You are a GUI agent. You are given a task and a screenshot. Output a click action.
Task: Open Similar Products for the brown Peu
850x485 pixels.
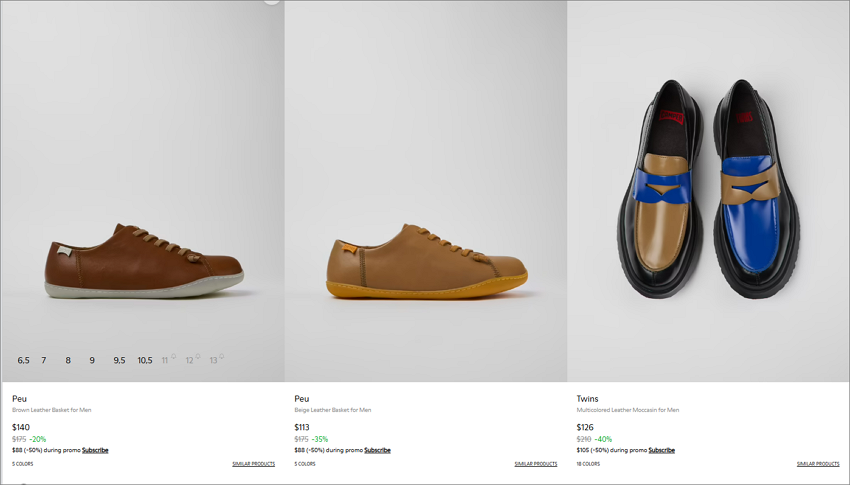click(x=253, y=464)
